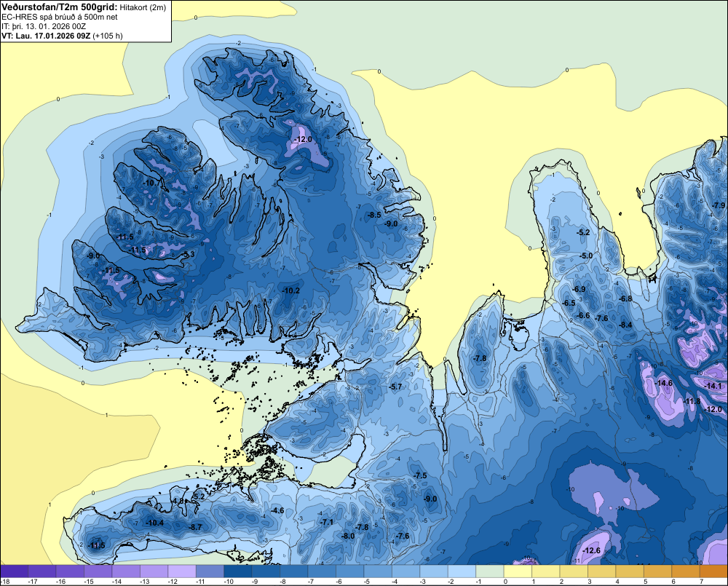
Task: Click the forecast offset "(+105 h)"
Action: [108, 36]
